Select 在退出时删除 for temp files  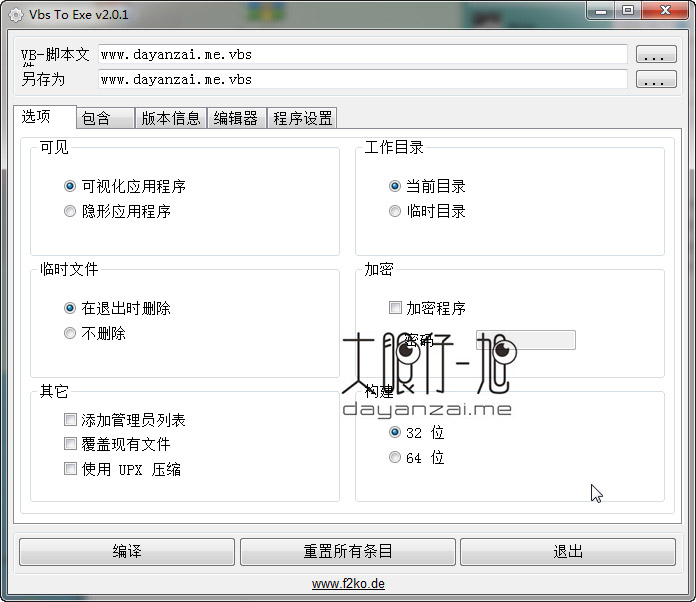[x=70, y=308]
